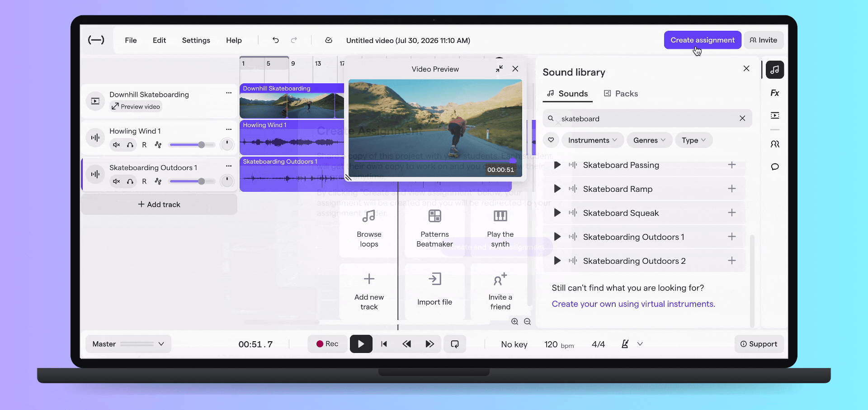The image size is (868, 410).
Task: Expand the Instruments filter dropdown
Action: pyautogui.click(x=593, y=140)
